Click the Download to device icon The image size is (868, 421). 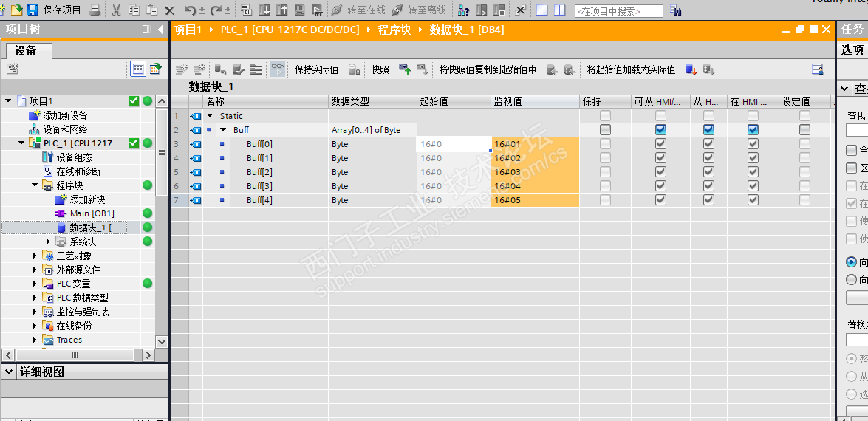point(264,10)
